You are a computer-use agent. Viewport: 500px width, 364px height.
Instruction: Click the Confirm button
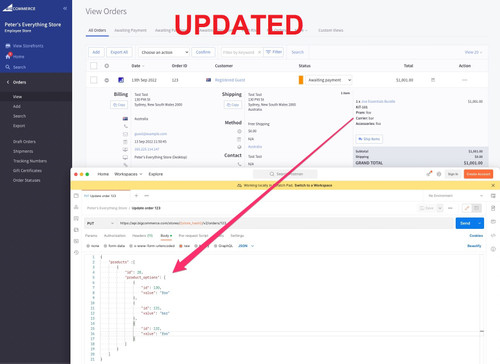pyautogui.click(x=203, y=52)
